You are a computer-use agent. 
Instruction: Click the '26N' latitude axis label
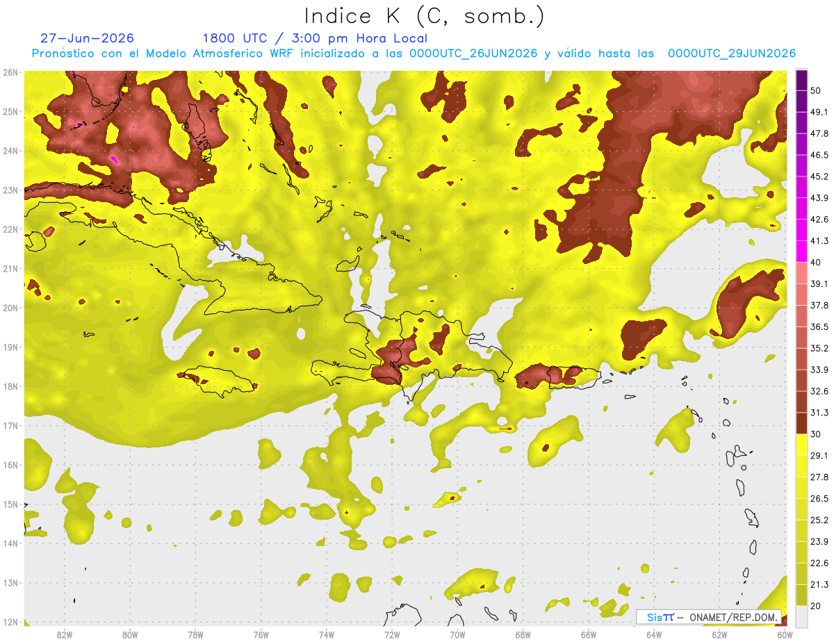click(x=10, y=72)
